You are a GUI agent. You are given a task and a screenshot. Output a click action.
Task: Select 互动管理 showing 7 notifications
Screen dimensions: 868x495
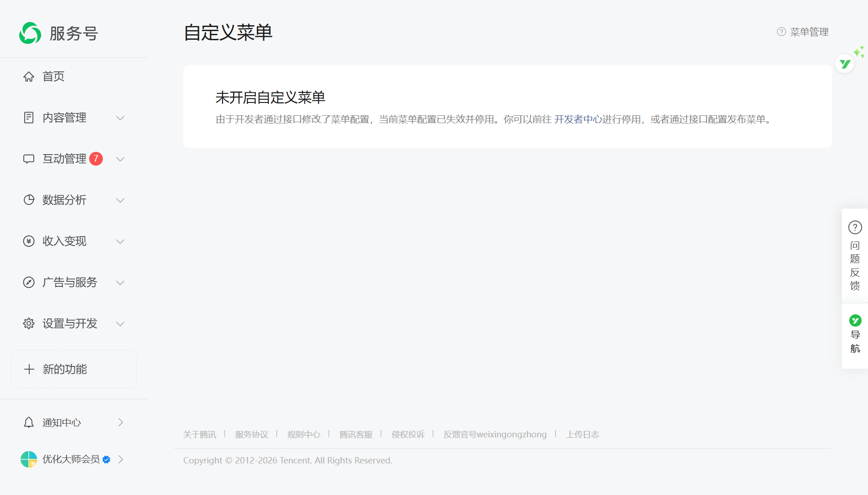click(x=64, y=159)
